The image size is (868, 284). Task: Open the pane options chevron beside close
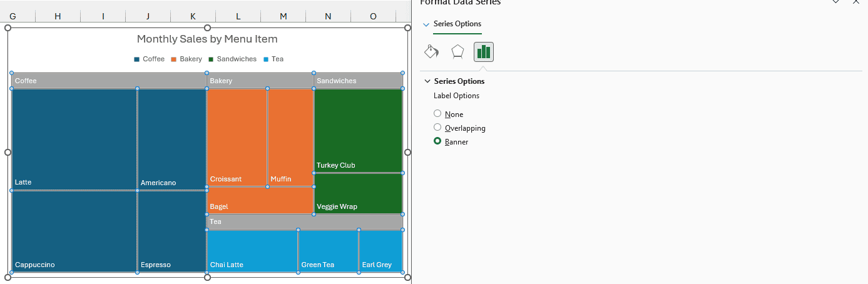(x=835, y=2)
